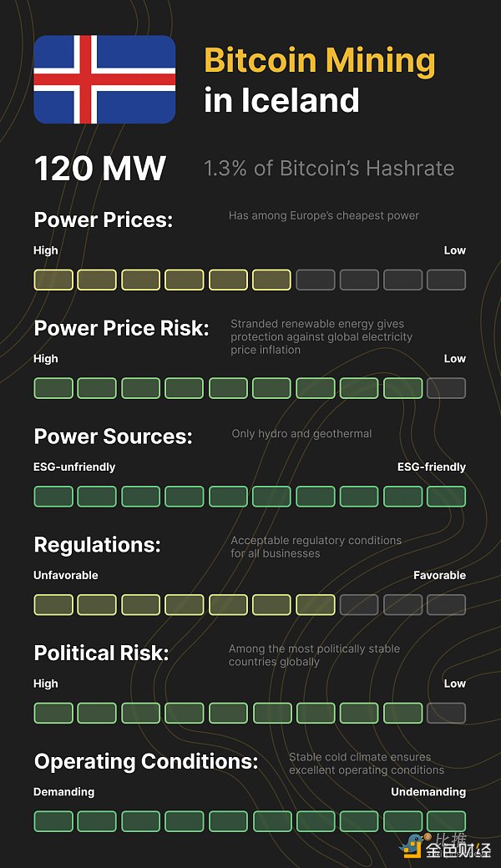501x868 pixels.
Task: Click the "Power Sources:" heading
Action: coord(113,437)
